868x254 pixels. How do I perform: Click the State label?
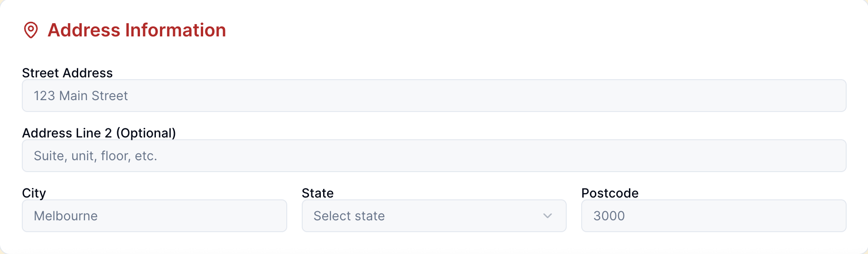(x=318, y=193)
